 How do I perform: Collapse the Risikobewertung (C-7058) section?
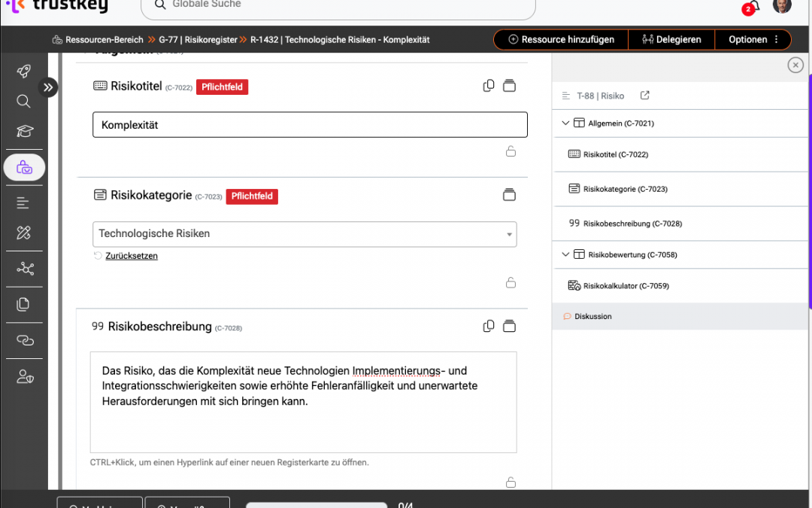pos(565,254)
